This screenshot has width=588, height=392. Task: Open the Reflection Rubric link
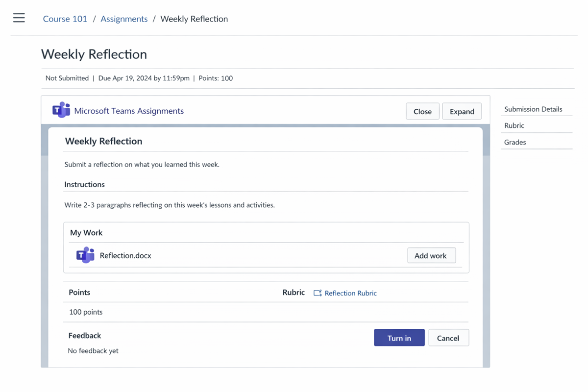[351, 293]
